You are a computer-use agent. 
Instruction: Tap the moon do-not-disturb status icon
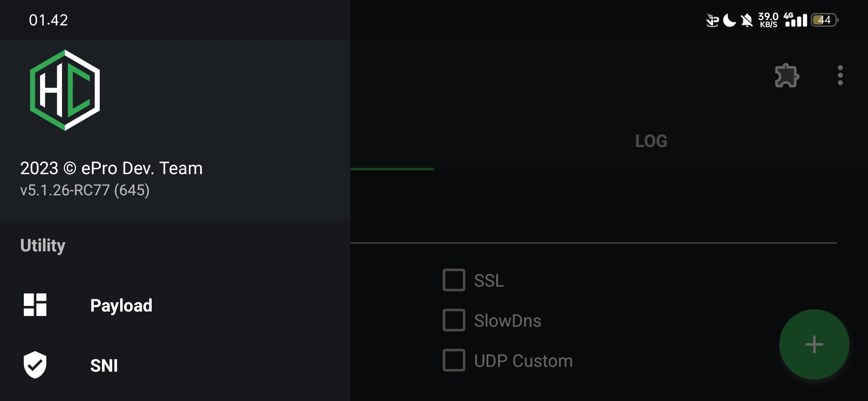[x=729, y=20]
